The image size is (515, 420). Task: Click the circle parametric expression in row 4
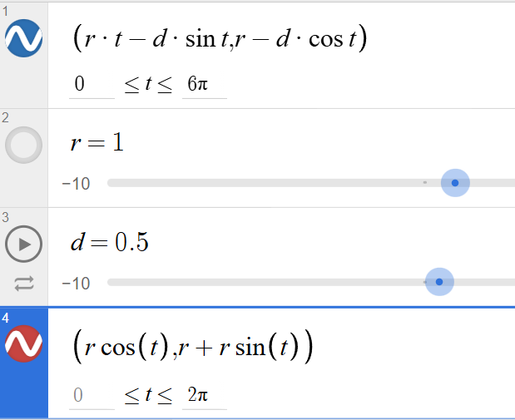(x=193, y=347)
